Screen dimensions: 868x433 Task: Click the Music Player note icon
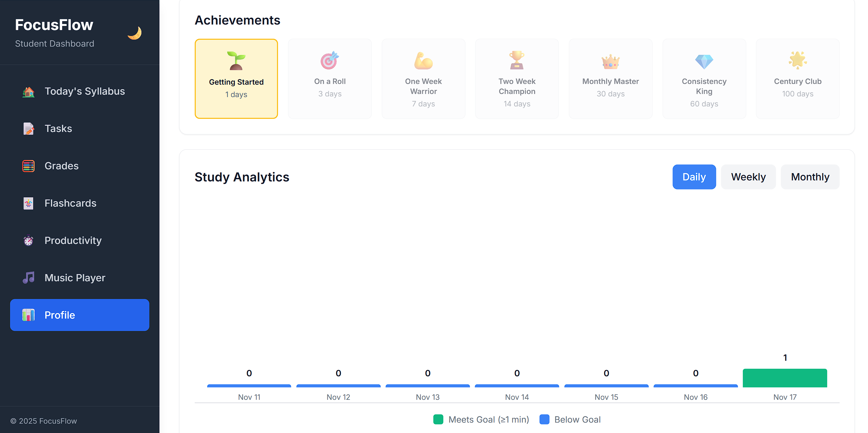click(x=28, y=278)
